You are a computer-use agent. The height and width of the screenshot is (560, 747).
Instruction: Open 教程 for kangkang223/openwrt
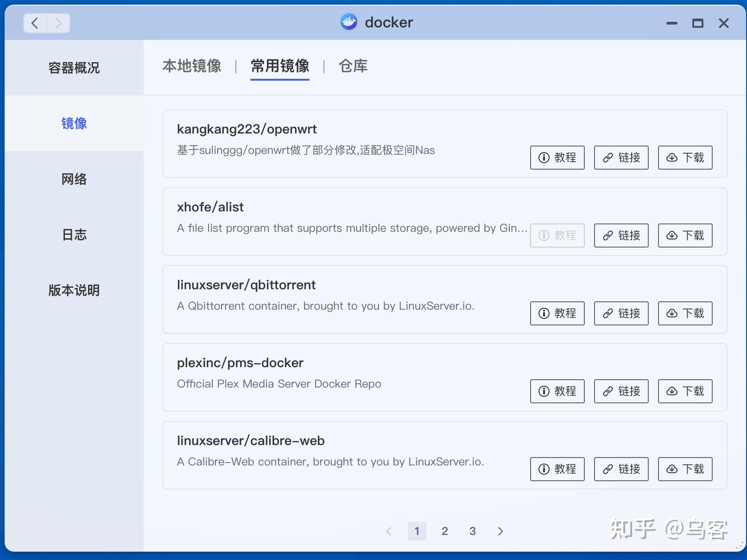[x=557, y=158]
